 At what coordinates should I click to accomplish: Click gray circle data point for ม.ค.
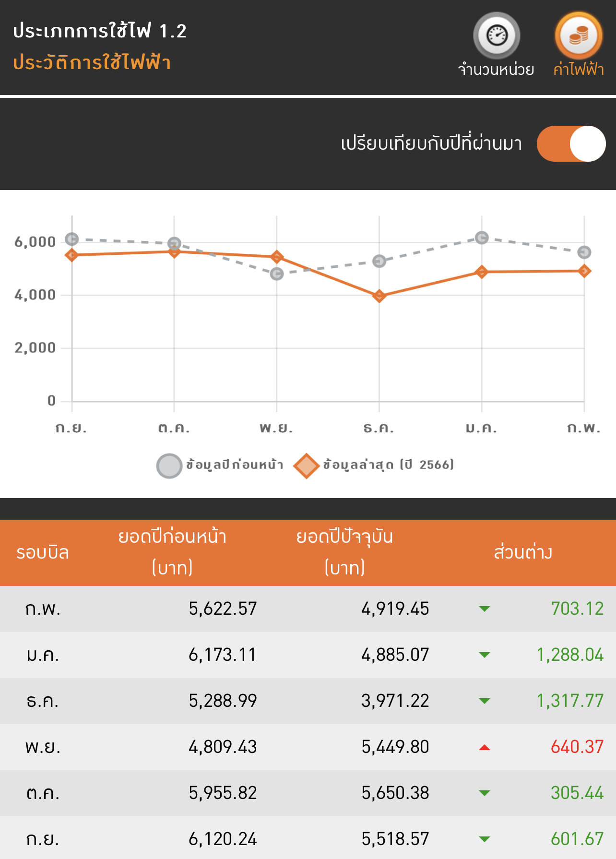point(482,238)
